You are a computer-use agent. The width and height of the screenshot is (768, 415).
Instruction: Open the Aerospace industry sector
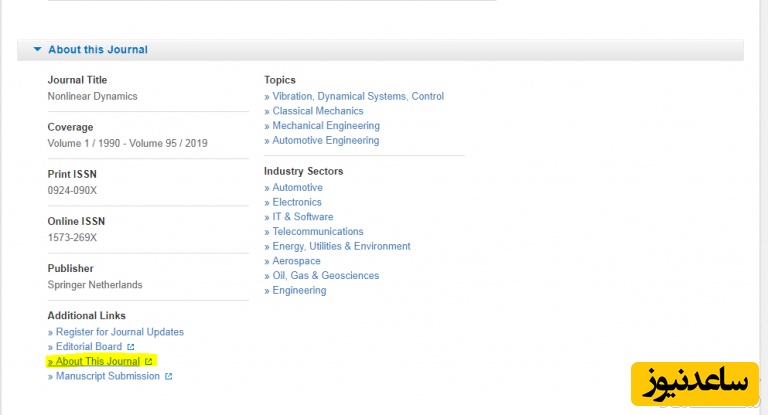[297, 261]
